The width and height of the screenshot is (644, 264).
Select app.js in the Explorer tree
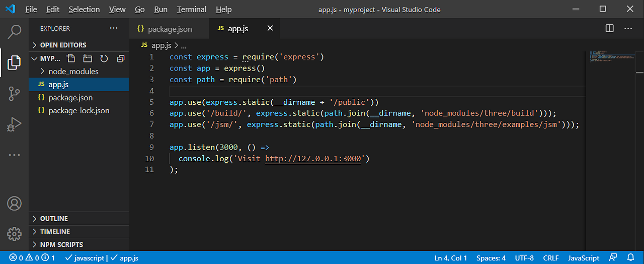(x=79, y=85)
